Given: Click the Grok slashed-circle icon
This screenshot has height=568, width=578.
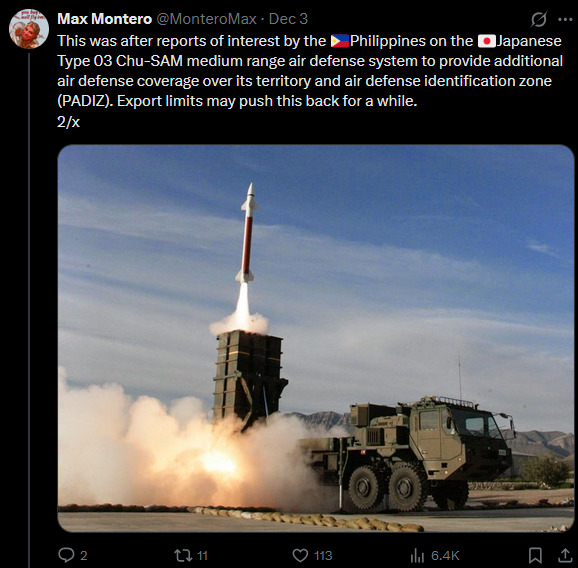Looking at the screenshot, I should [x=539, y=19].
